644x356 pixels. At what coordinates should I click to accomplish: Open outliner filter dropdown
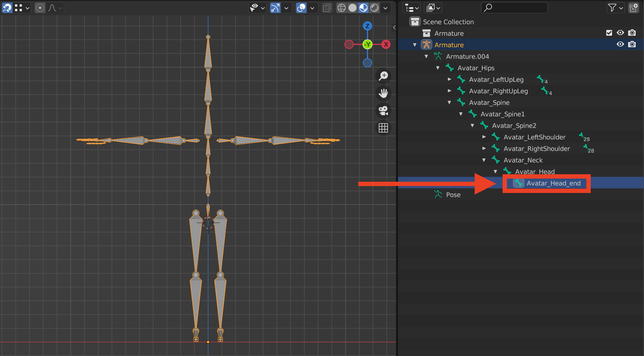click(x=615, y=8)
